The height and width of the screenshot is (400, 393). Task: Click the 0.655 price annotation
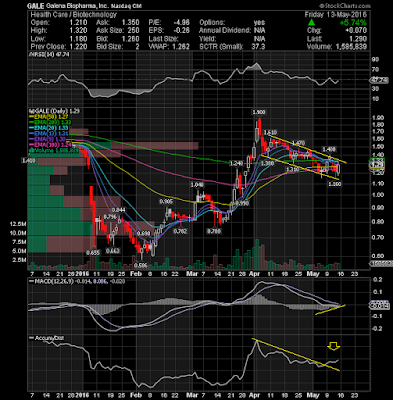pos(93,253)
